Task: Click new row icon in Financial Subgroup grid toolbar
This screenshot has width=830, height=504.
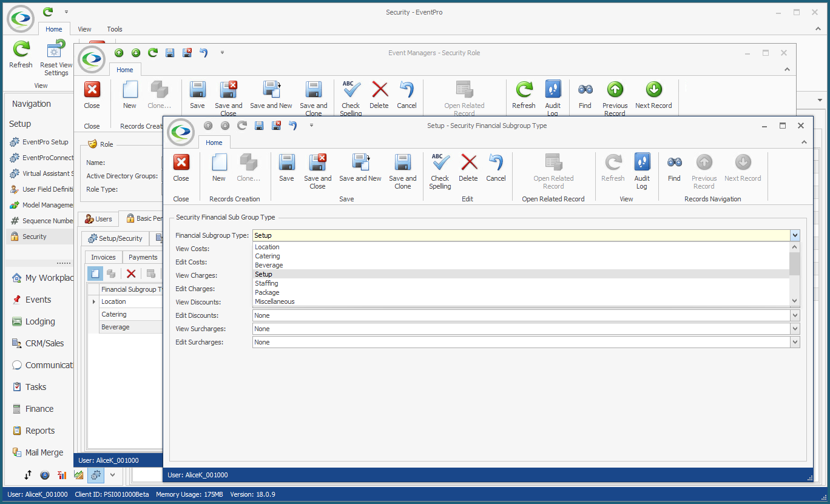Action: [95, 274]
